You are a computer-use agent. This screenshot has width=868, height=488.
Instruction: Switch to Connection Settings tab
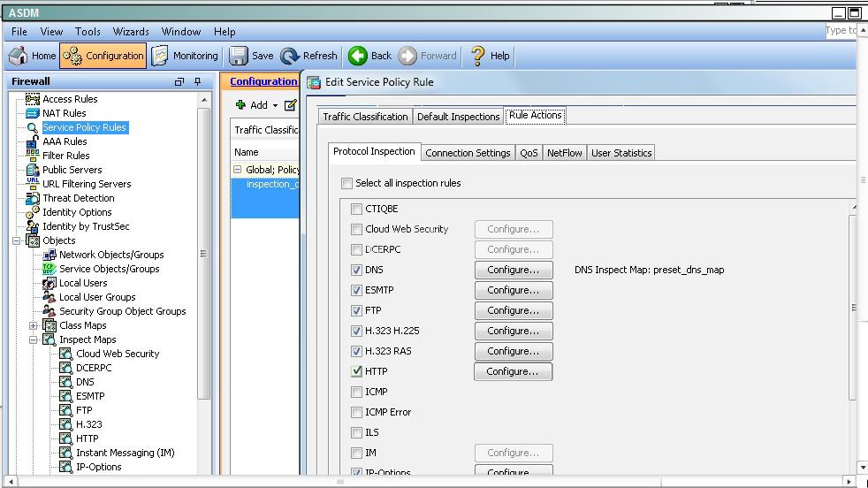[468, 153]
